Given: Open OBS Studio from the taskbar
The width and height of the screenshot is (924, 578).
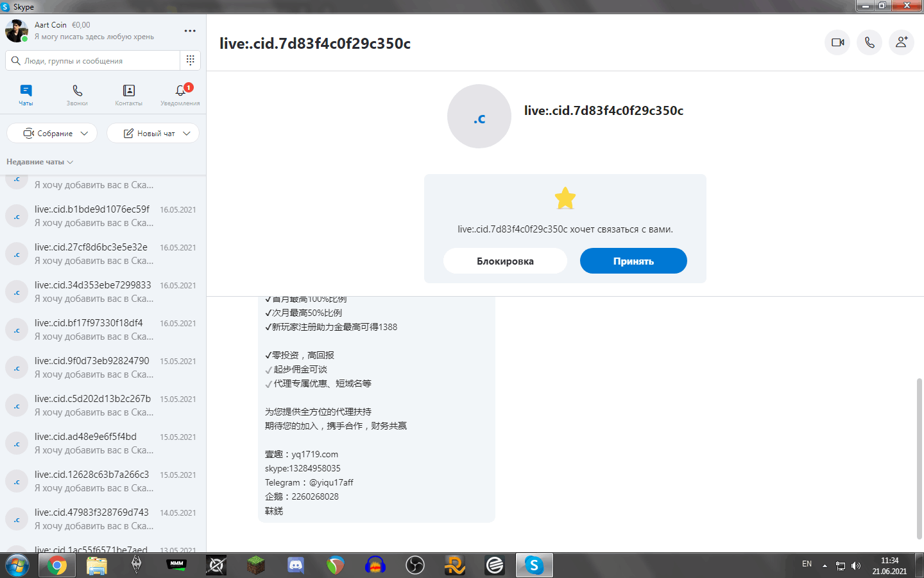Looking at the screenshot, I should [415, 565].
